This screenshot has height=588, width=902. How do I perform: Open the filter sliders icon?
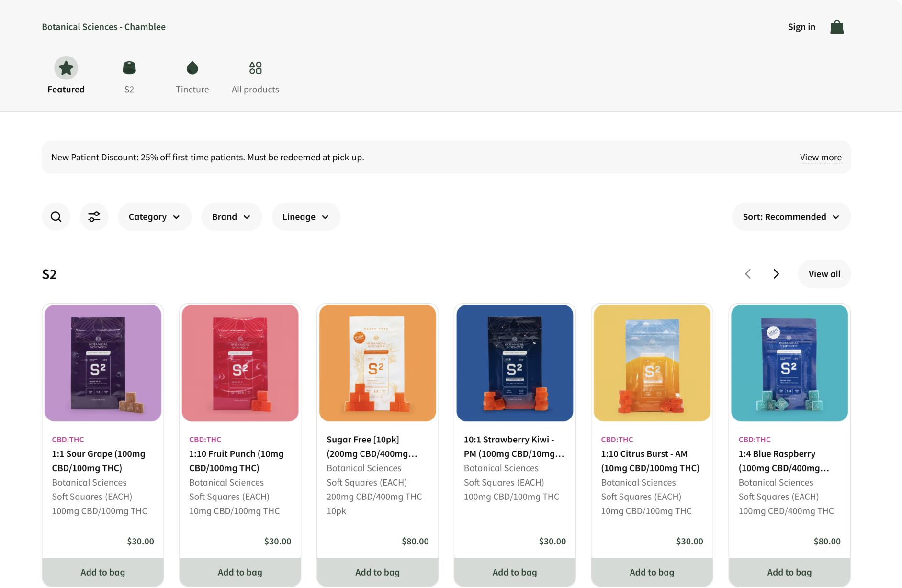94,217
